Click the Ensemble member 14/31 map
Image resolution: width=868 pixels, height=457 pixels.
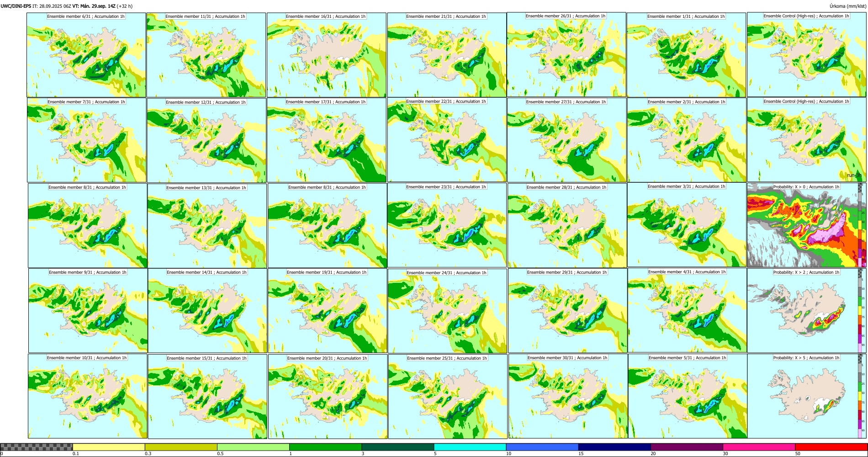tap(207, 311)
